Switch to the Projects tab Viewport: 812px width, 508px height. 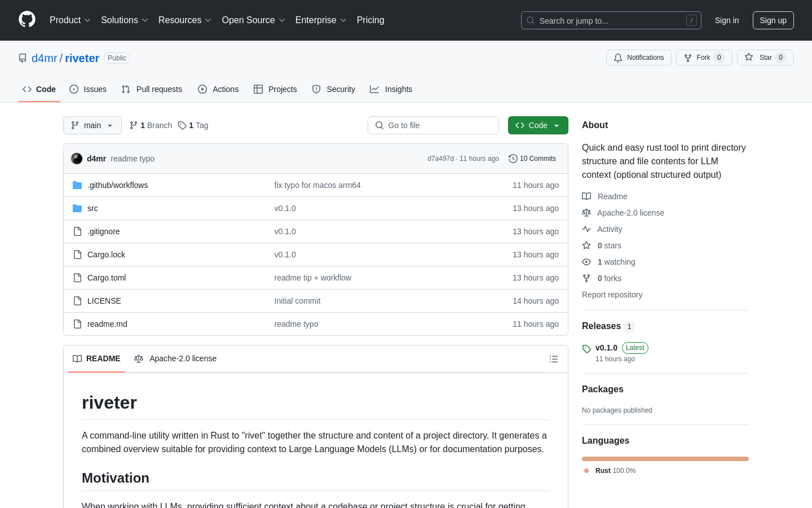pos(275,89)
